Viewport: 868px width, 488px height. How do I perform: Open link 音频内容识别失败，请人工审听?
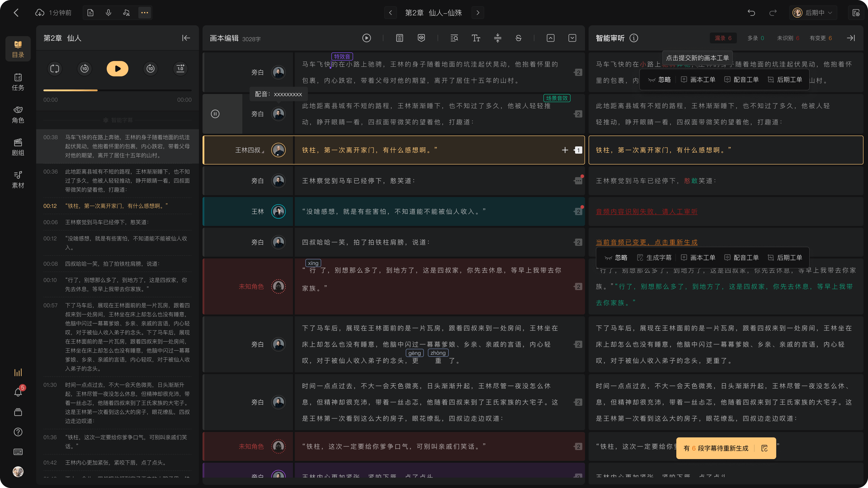(x=647, y=212)
